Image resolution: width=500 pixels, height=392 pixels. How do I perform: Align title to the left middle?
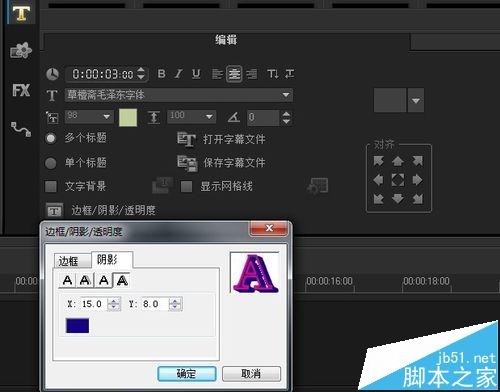[x=379, y=180]
